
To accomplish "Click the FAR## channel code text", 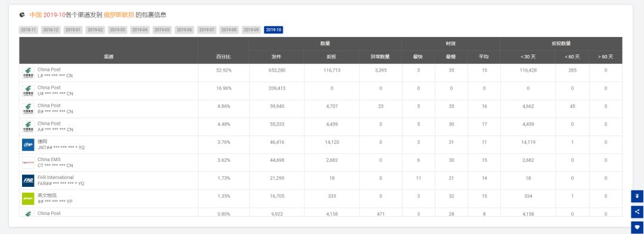I will [x=61, y=184].
